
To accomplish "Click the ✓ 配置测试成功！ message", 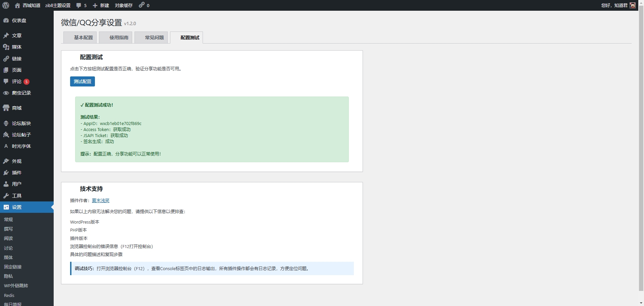I will [x=97, y=105].
